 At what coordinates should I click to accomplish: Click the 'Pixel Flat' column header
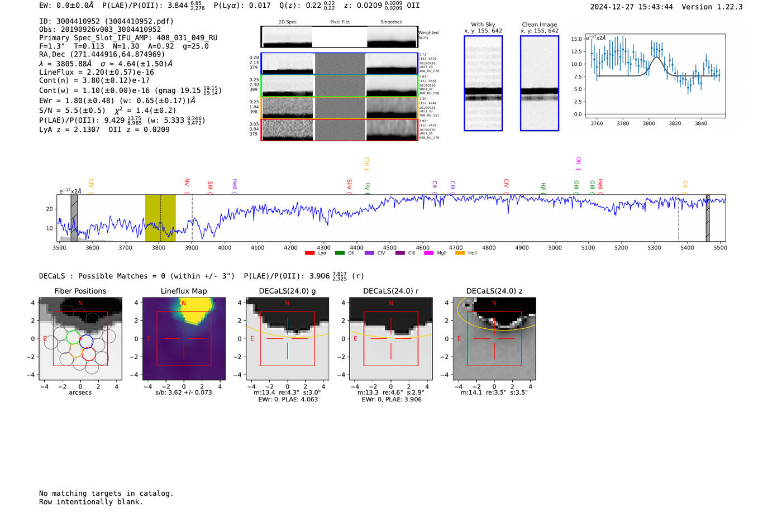tap(340, 22)
